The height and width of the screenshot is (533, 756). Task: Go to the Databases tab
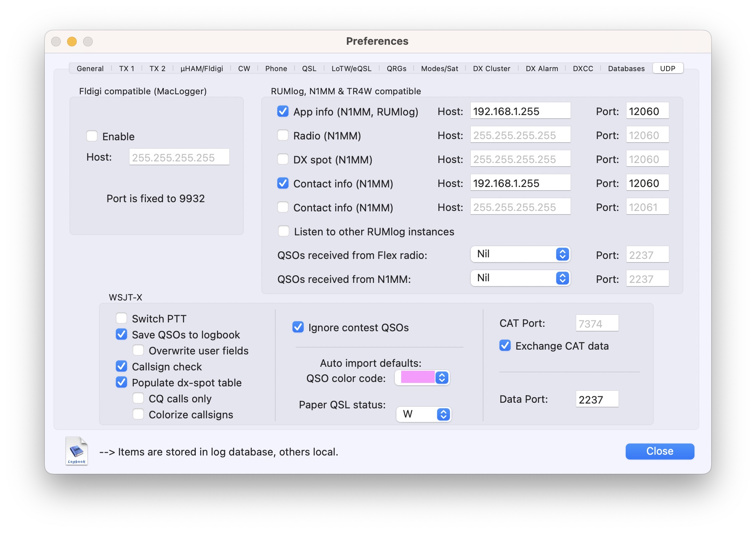click(x=626, y=68)
